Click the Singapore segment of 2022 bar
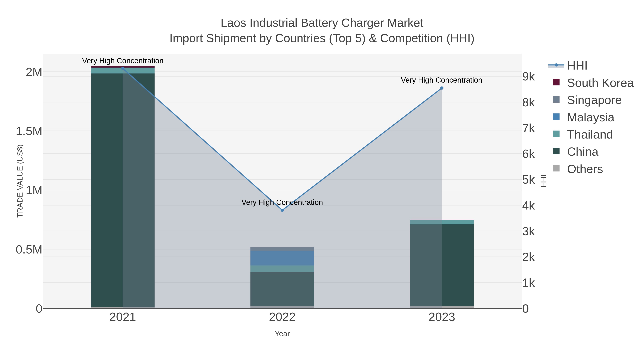644x362 pixels. click(x=282, y=249)
